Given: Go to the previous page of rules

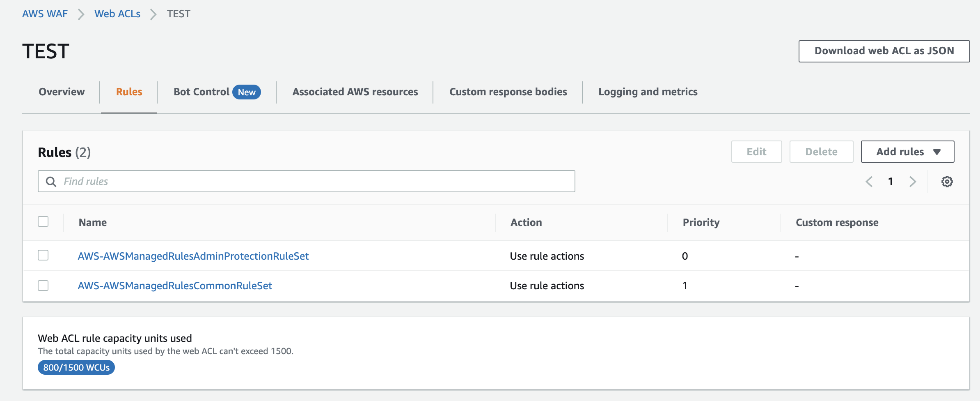Looking at the screenshot, I should pos(869,182).
